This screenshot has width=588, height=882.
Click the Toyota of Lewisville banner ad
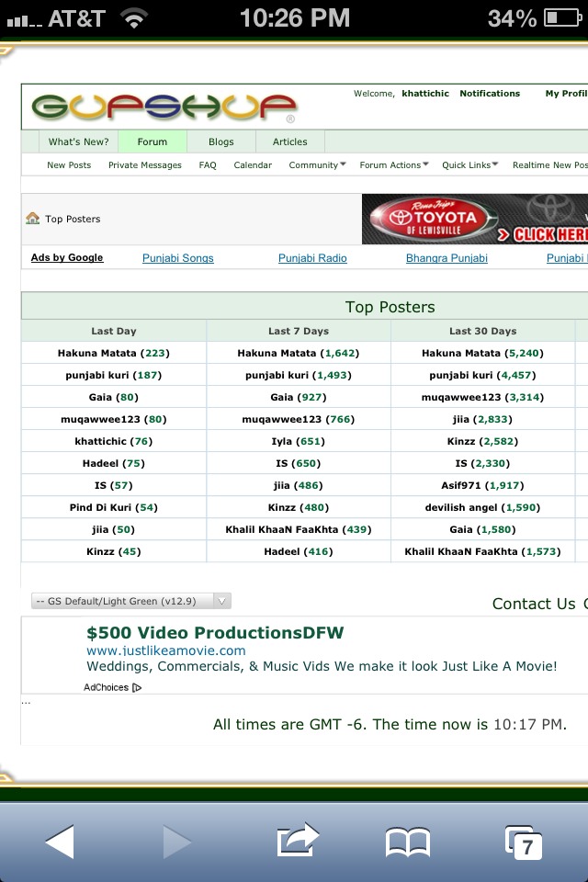(x=475, y=220)
